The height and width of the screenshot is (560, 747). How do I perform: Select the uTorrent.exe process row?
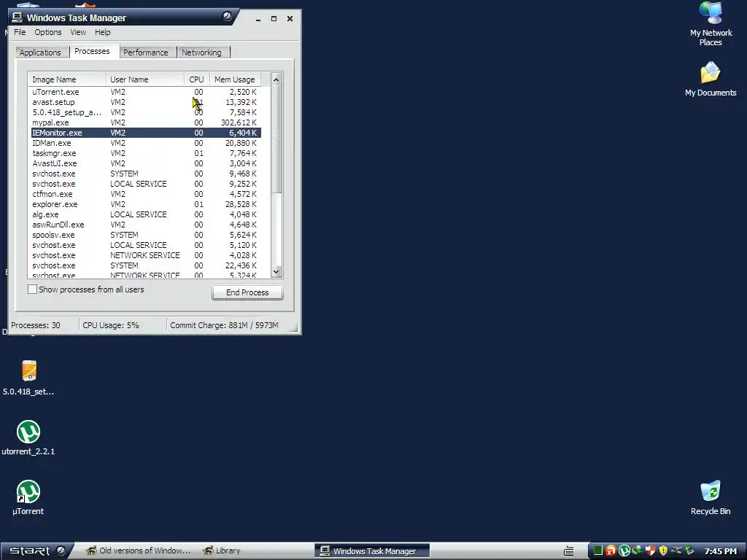click(x=146, y=92)
